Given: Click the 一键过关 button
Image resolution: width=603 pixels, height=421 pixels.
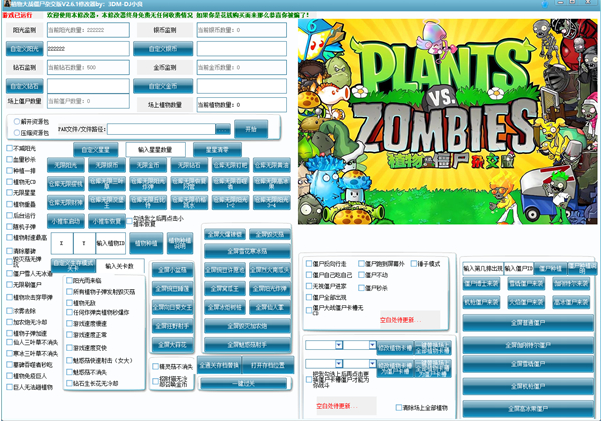Looking at the screenshot, I should [243, 383].
